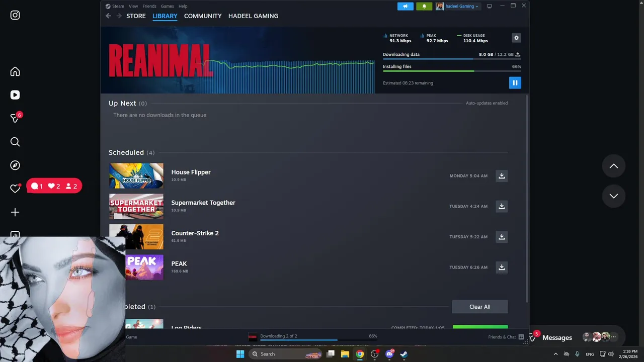Image resolution: width=644 pixels, height=362 pixels.
Task: Click Instagram Create plus icon
Action: 15,212
